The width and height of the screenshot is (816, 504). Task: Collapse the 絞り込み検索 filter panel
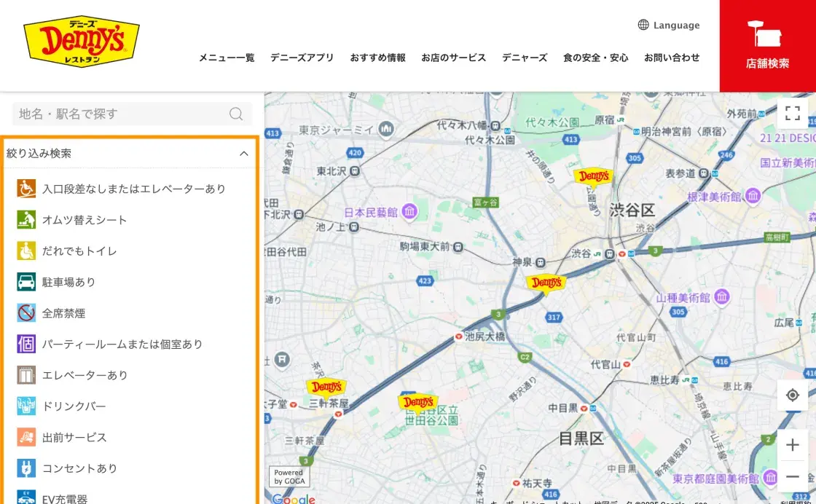pyautogui.click(x=243, y=154)
